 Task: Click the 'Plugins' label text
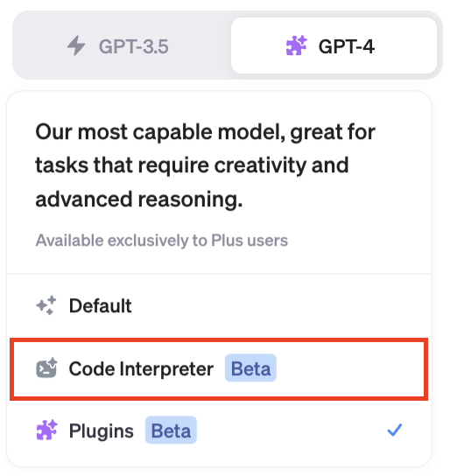coord(101,431)
